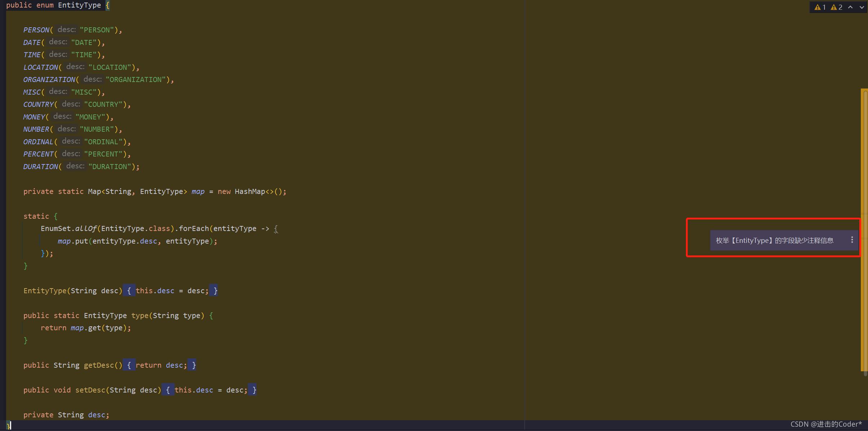Go to previous highlighted problem arrow
The image size is (868, 431).
[850, 7]
